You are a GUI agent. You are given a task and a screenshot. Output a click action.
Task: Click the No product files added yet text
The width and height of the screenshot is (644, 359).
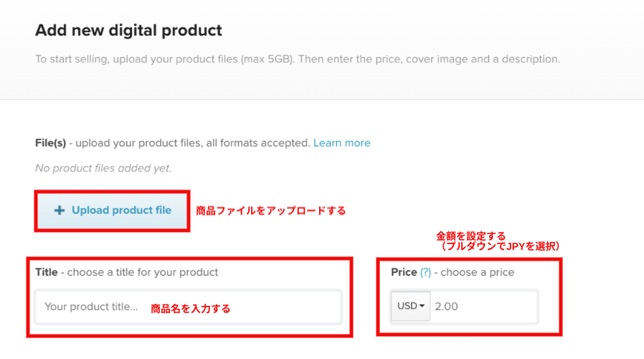103,168
